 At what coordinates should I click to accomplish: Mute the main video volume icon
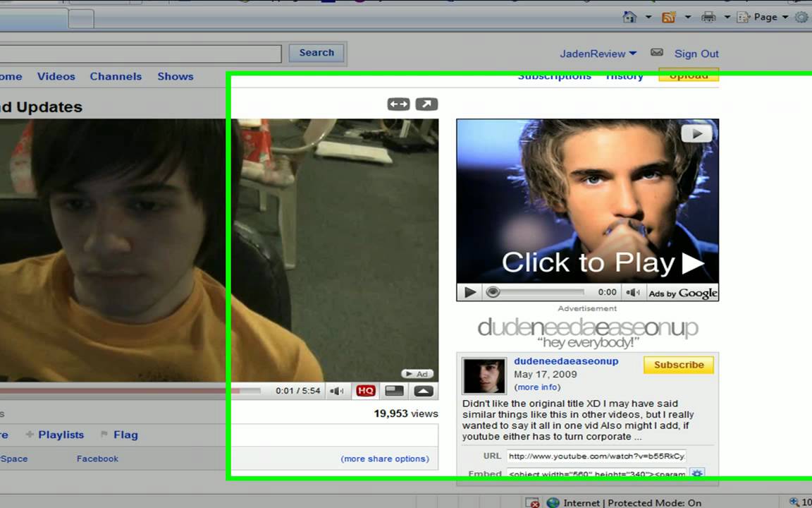tap(337, 392)
